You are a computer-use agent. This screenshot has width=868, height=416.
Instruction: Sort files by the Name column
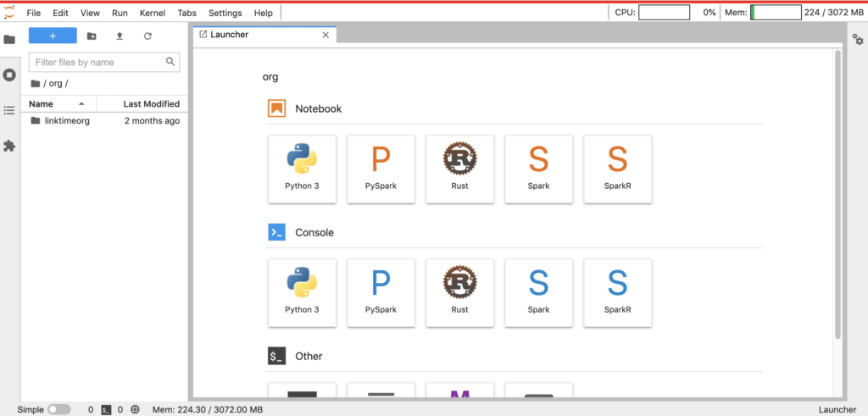[x=58, y=104]
